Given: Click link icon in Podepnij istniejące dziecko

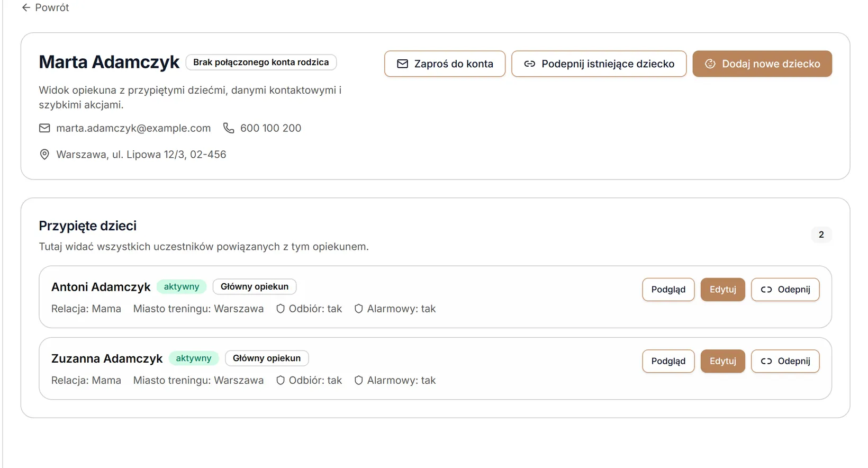Looking at the screenshot, I should [x=530, y=64].
